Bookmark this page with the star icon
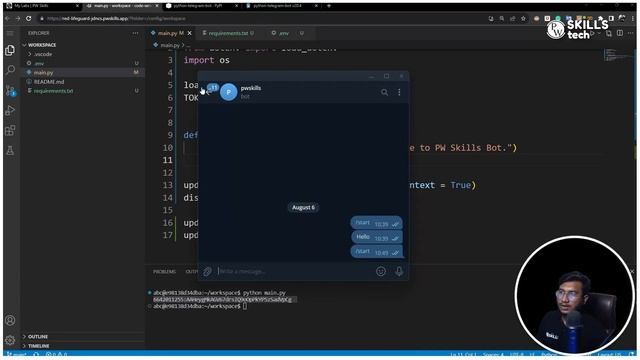 (x=523, y=18)
